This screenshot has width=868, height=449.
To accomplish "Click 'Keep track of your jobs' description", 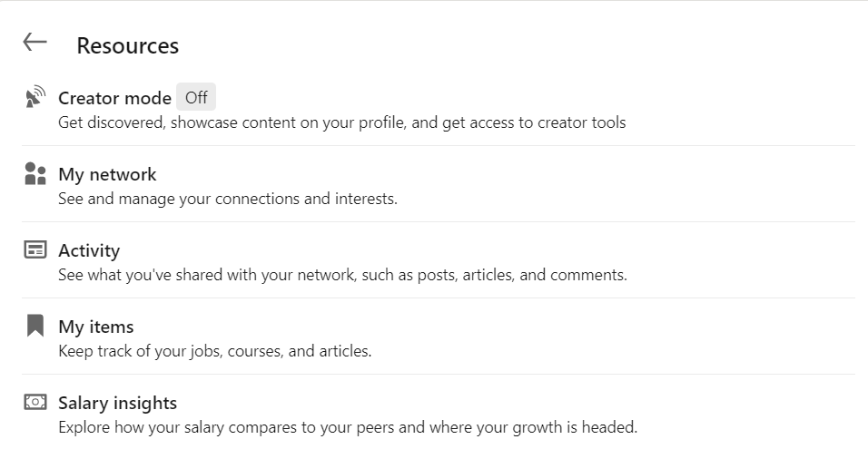I will tap(214, 351).
